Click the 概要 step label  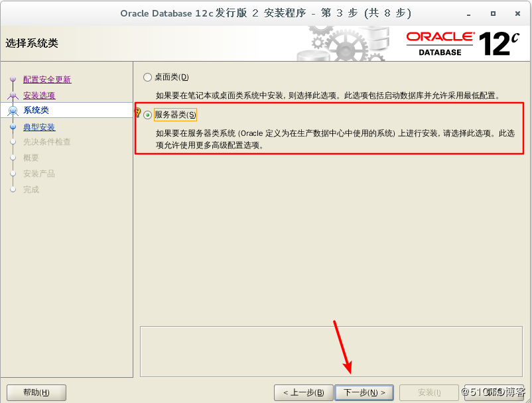pos(31,158)
